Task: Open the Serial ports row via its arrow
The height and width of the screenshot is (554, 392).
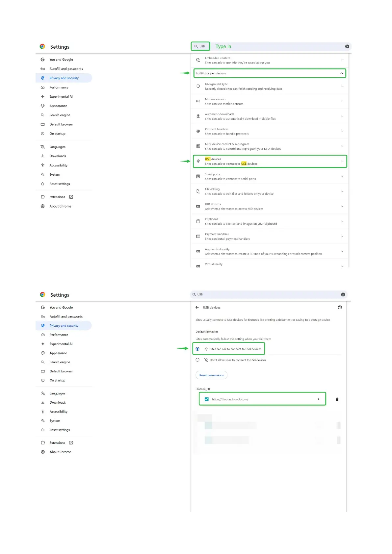Action: click(x=342, y=176)
